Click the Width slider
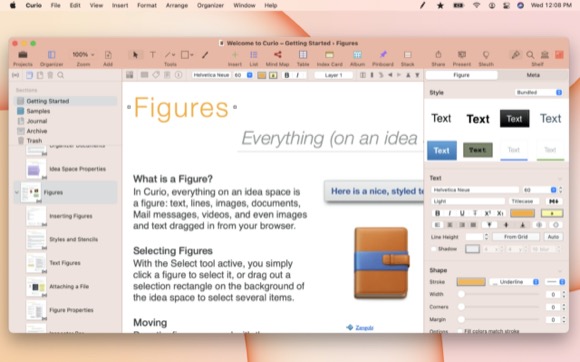This screenshot has height=362, width=580. (499, 294)
